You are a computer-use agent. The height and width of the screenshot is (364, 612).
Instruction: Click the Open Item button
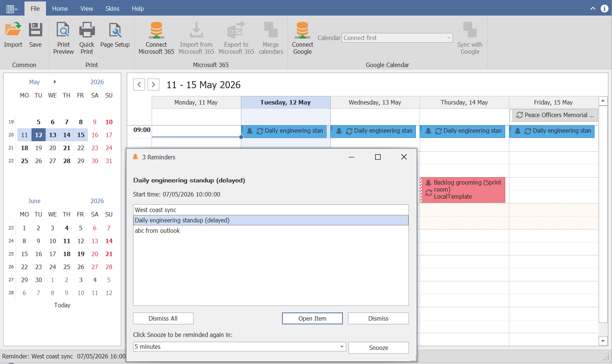312,318
